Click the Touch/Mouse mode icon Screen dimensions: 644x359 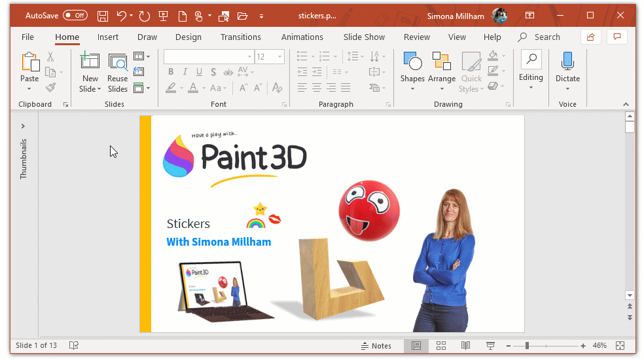[198, 16]
